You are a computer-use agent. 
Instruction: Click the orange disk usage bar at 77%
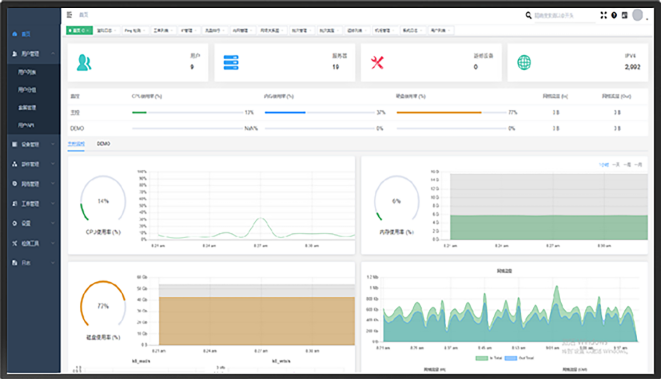(439, 113)
